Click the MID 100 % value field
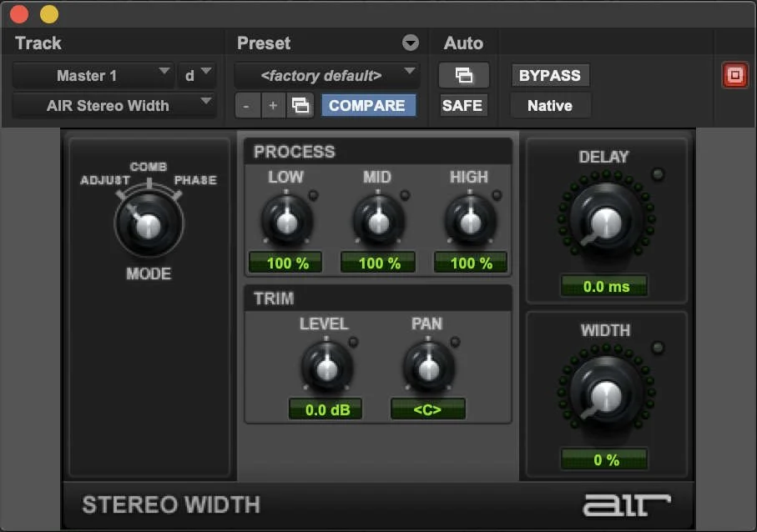This screenshot has height=532, width=757. (x=378, y=263)
